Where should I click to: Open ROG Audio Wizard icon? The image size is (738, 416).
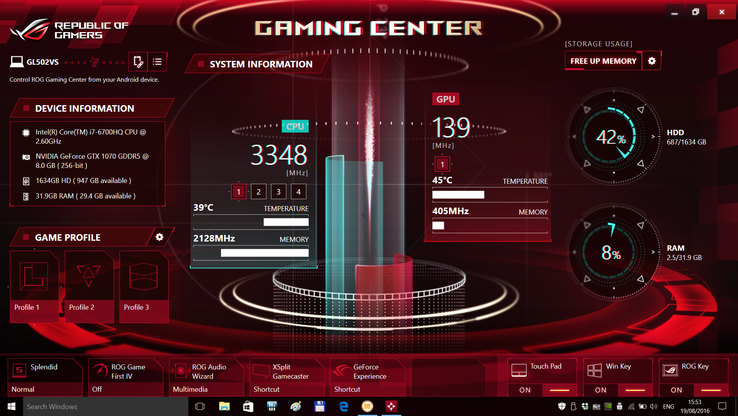(x=180, y=371)
